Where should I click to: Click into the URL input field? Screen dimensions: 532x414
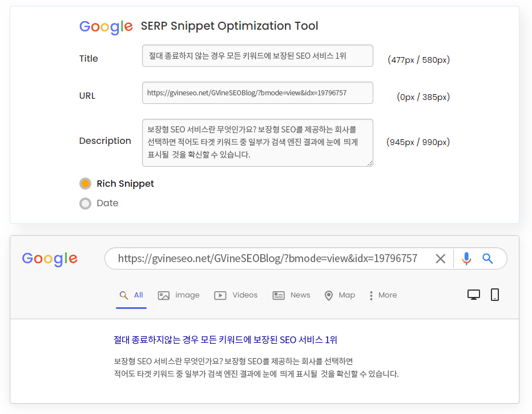tap(257, 93)
